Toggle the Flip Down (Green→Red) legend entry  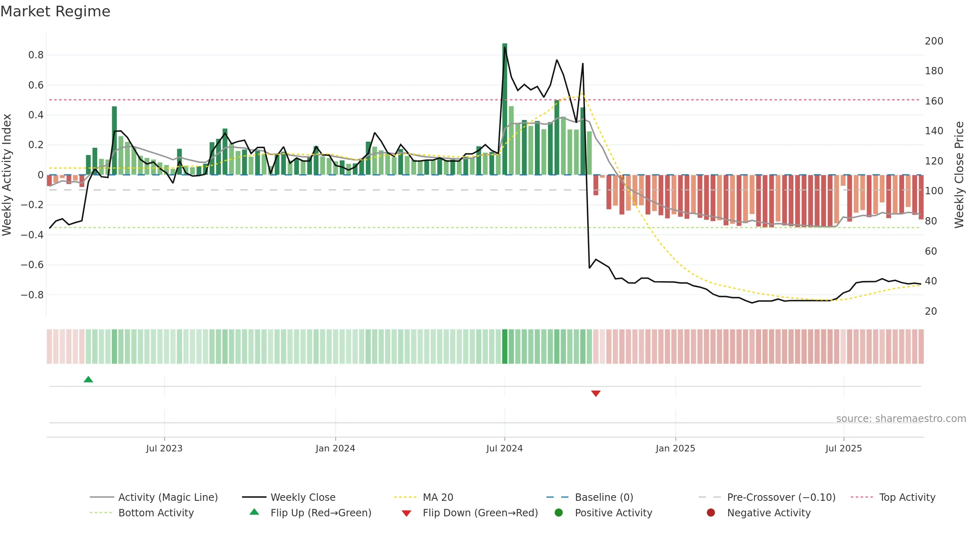coord(470,513)
